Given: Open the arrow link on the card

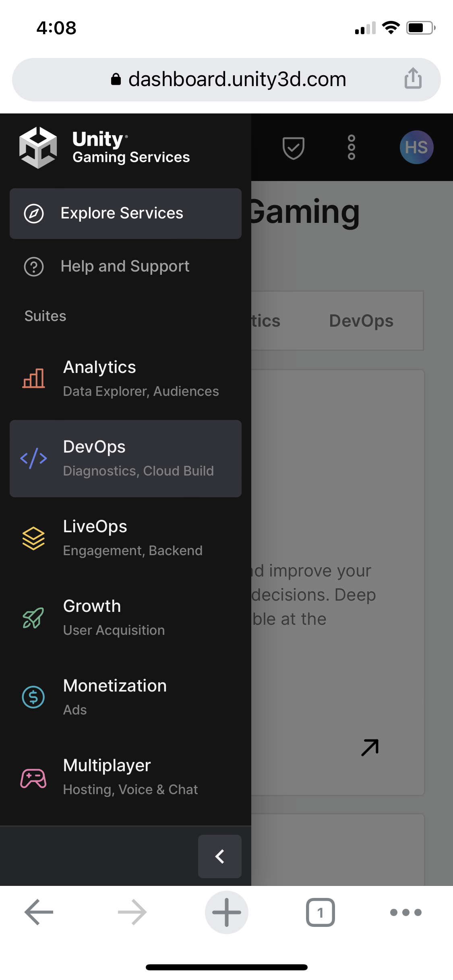Looking at the screenshot, I should coord(370,747).
